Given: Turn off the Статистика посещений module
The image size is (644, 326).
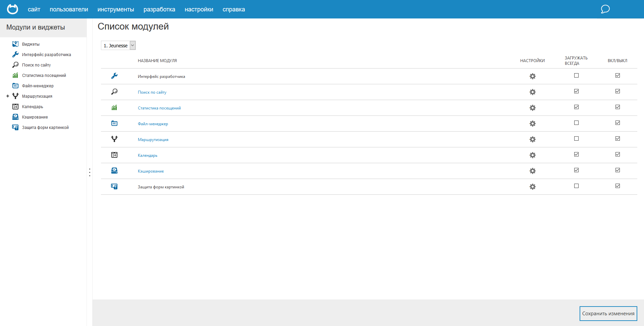Looking at the screenshot, I should [x=618, y=107].
